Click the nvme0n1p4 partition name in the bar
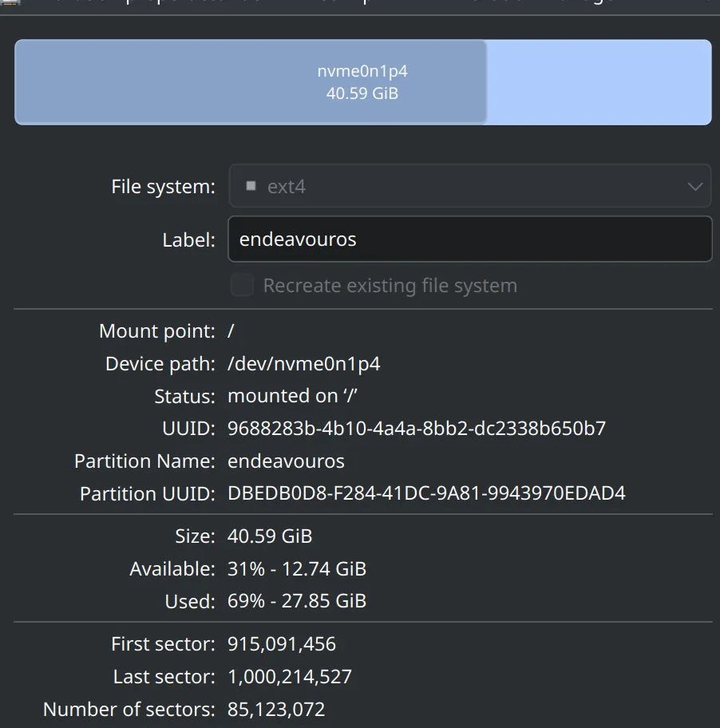 (362, 71)
